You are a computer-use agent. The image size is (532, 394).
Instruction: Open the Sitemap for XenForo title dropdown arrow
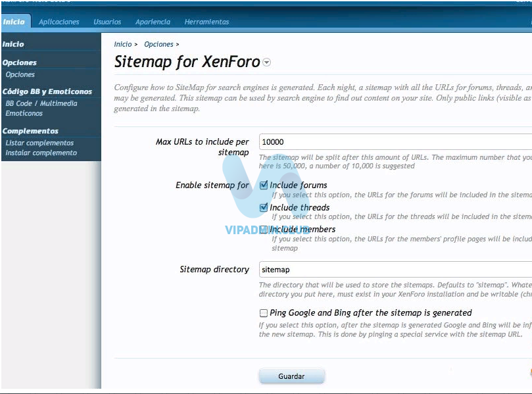(267, 62)
